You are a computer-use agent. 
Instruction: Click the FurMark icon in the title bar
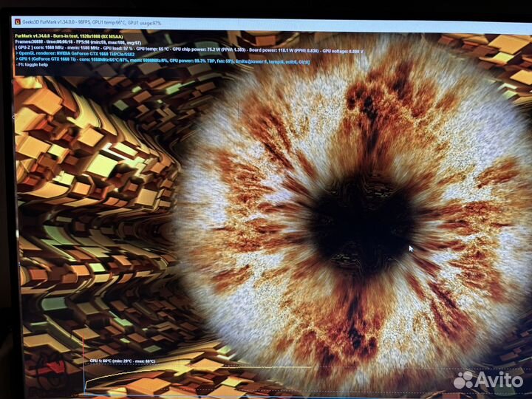point(18,24)
